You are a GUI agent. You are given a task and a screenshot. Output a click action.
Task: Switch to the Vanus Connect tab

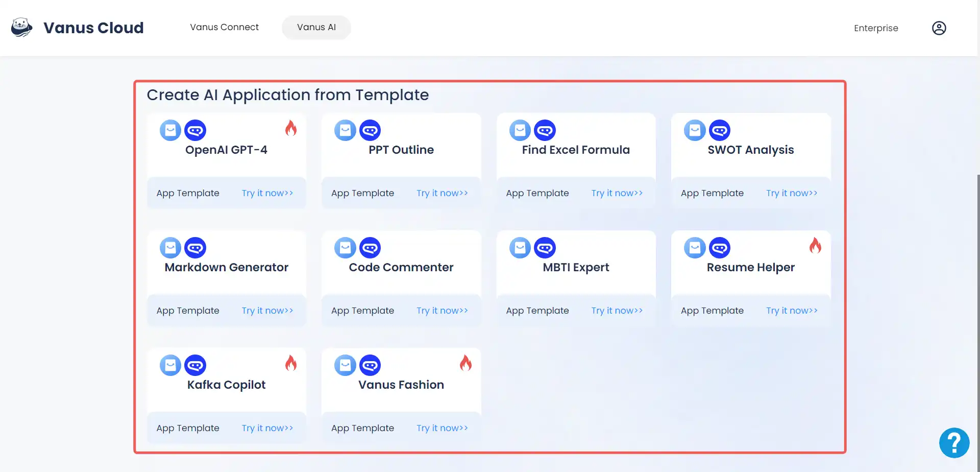tap(224, 27)
